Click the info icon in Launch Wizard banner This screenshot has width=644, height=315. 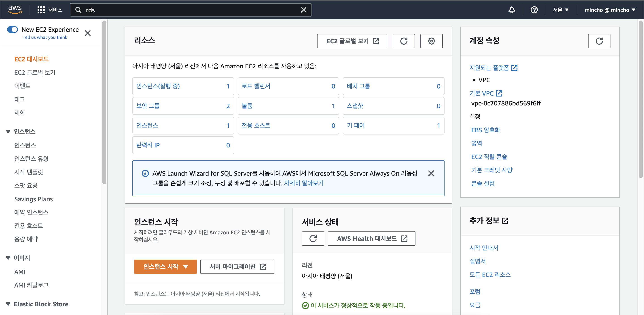145,173
